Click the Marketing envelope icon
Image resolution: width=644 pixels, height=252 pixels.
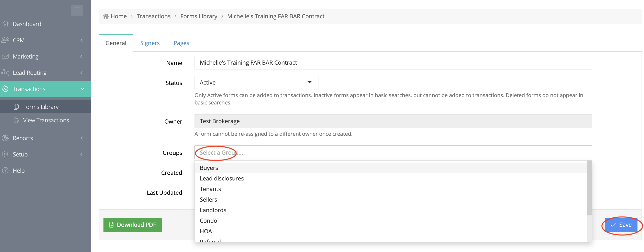coord(5,56)
